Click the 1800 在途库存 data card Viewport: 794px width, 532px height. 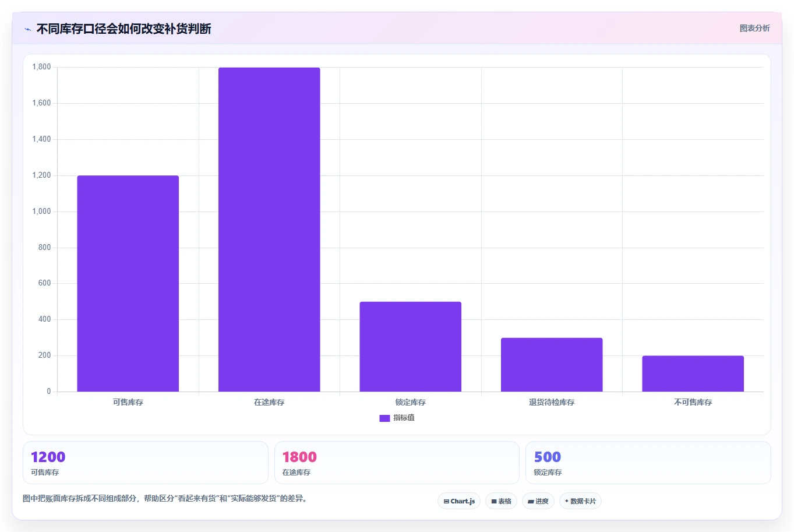tap(397, 463)
